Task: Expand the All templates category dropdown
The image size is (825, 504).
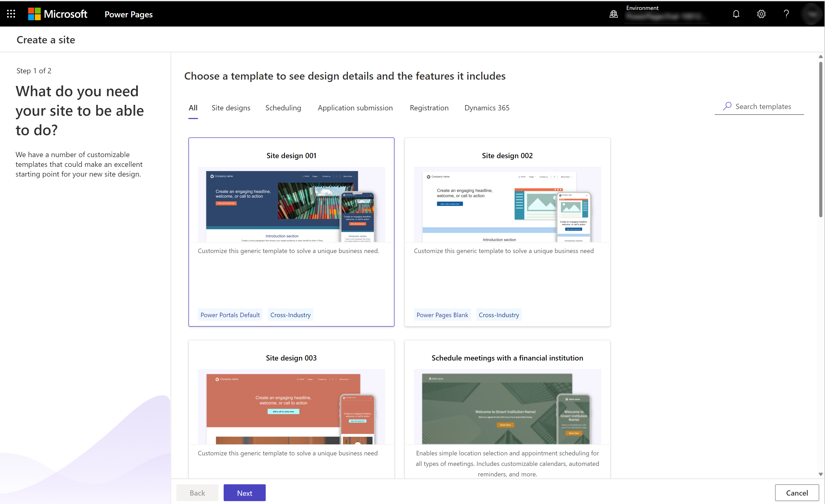Action: click(193, 107)
